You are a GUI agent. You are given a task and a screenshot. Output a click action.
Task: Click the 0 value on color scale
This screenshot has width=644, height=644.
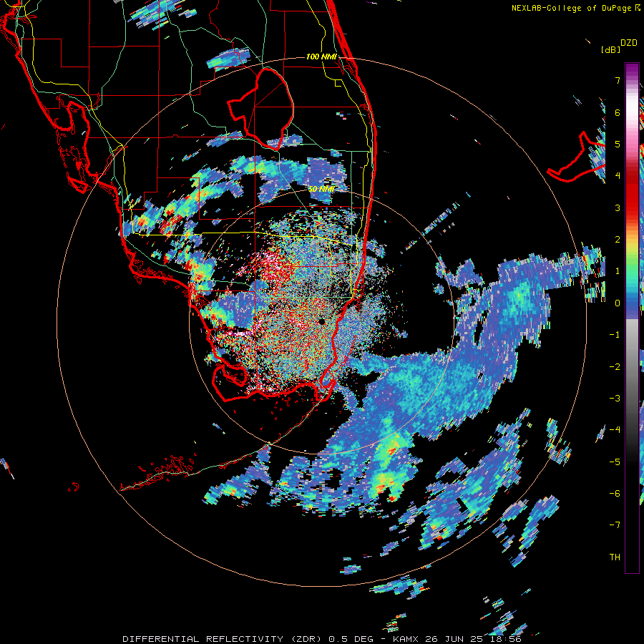click(x=618, y=303)
